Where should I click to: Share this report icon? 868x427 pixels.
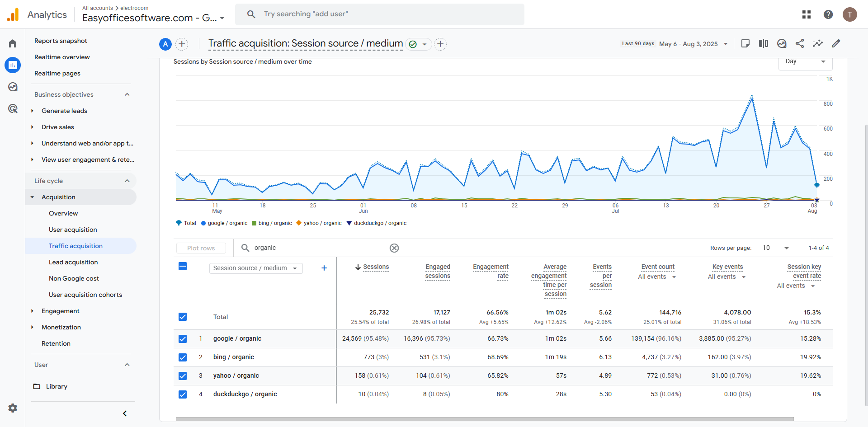(800, 43)
